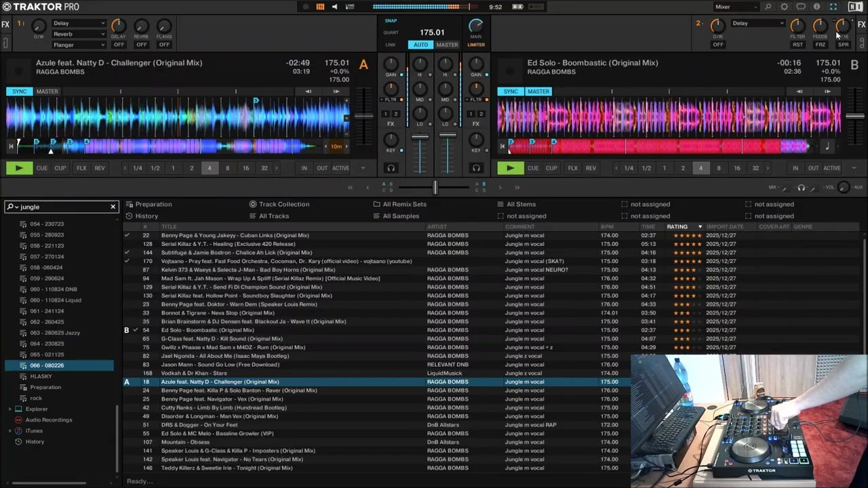Image resolution: width=868 pixels, height=488 pixels.
Task: Clear the jungle search field
Action: (x=113, y=207)
